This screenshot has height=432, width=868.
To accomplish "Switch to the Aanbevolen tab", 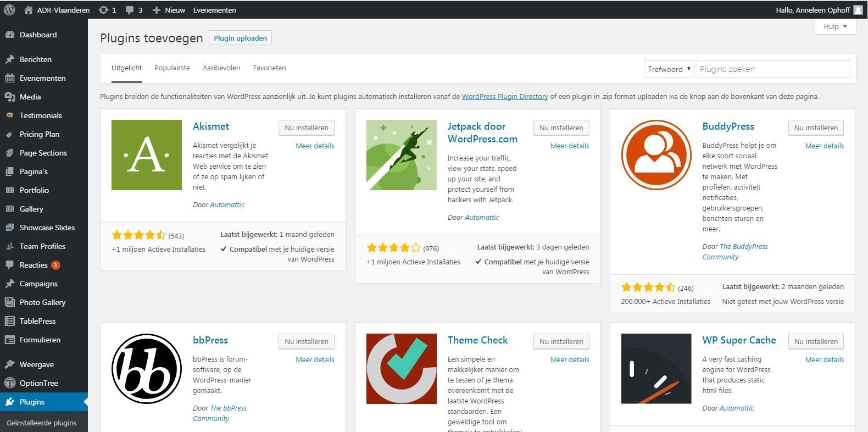I will click(221, 68).
